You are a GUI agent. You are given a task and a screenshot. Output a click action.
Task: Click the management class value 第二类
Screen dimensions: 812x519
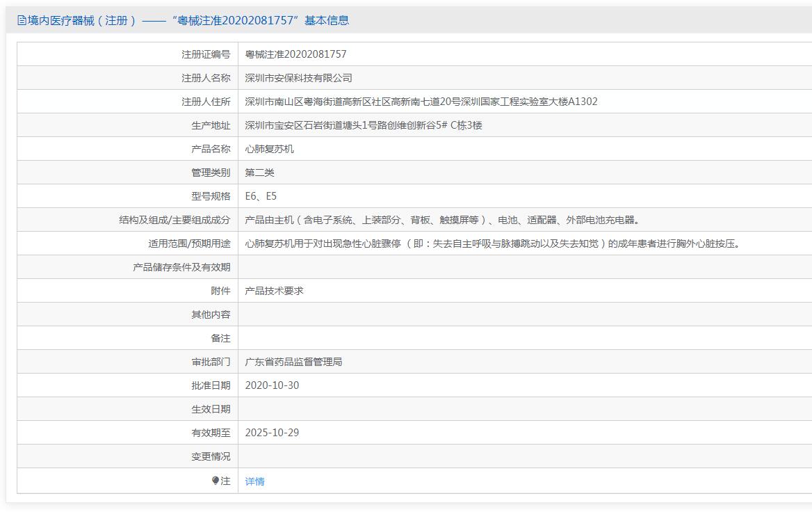pos(259,173)
